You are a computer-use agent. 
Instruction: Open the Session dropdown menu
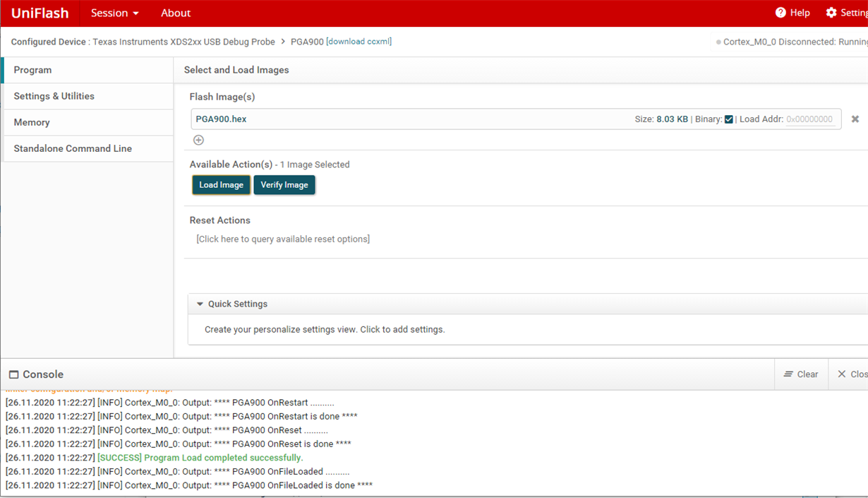(x=115, y=13)
